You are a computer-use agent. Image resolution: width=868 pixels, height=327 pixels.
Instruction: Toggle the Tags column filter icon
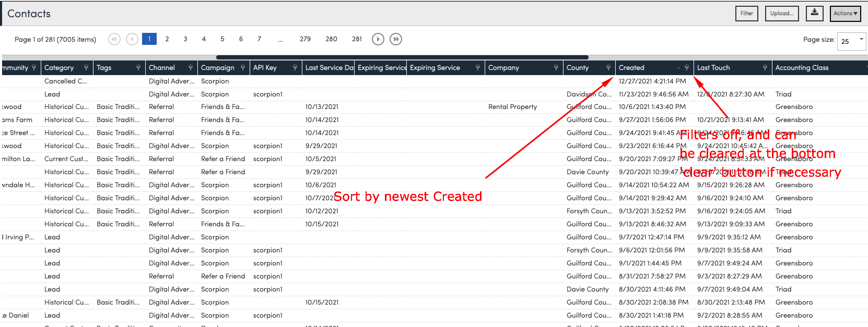pos(138,68)
